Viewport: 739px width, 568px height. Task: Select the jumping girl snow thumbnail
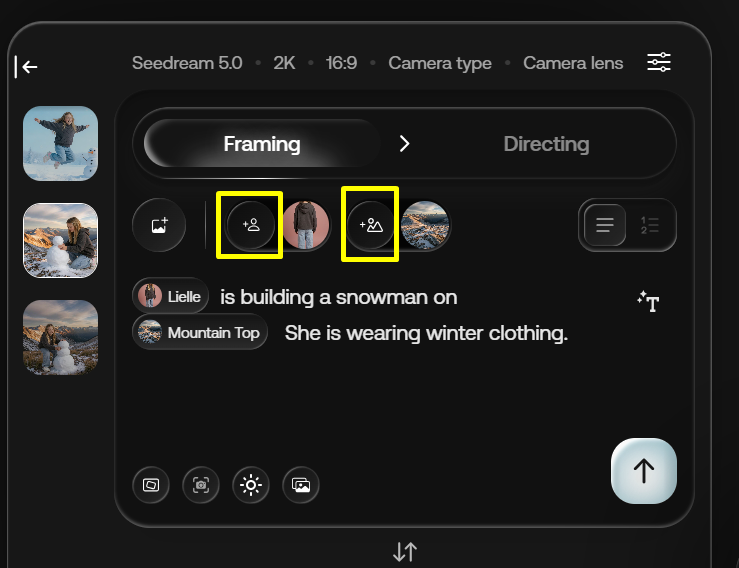point(60,143)
